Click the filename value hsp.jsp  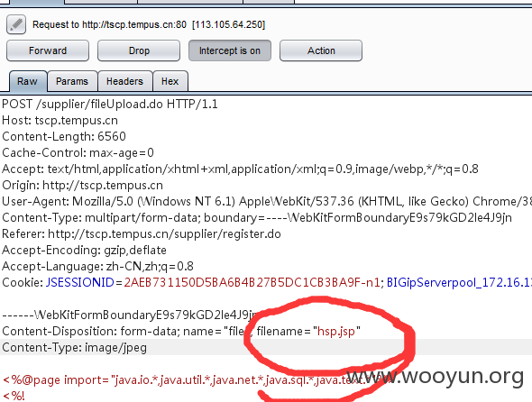click(336, 331)
